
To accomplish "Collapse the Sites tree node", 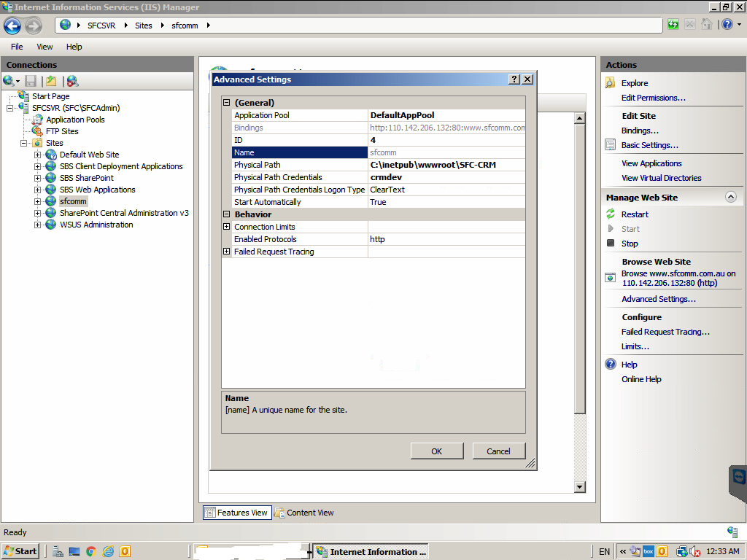I will point(23,143).
